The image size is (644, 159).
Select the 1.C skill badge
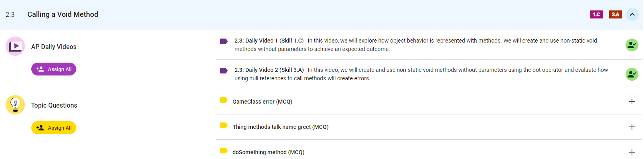pyautogui.click(x=596, y=14)
